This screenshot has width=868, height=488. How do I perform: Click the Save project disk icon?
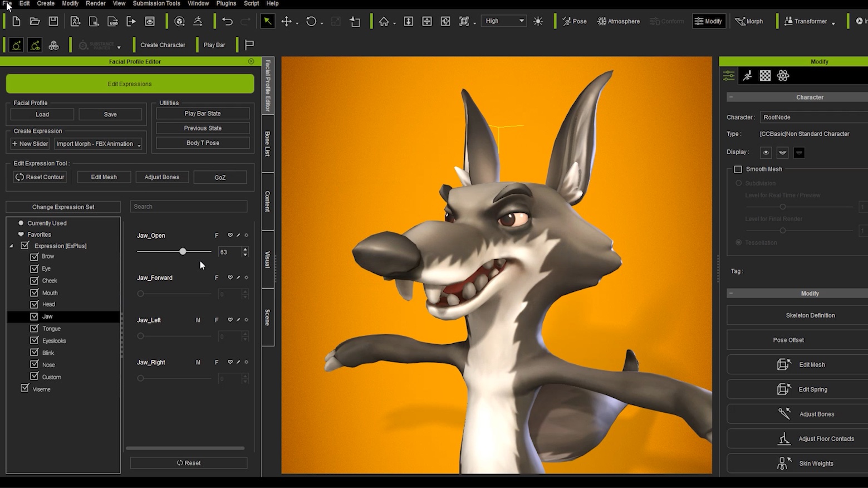click(53, 21)
